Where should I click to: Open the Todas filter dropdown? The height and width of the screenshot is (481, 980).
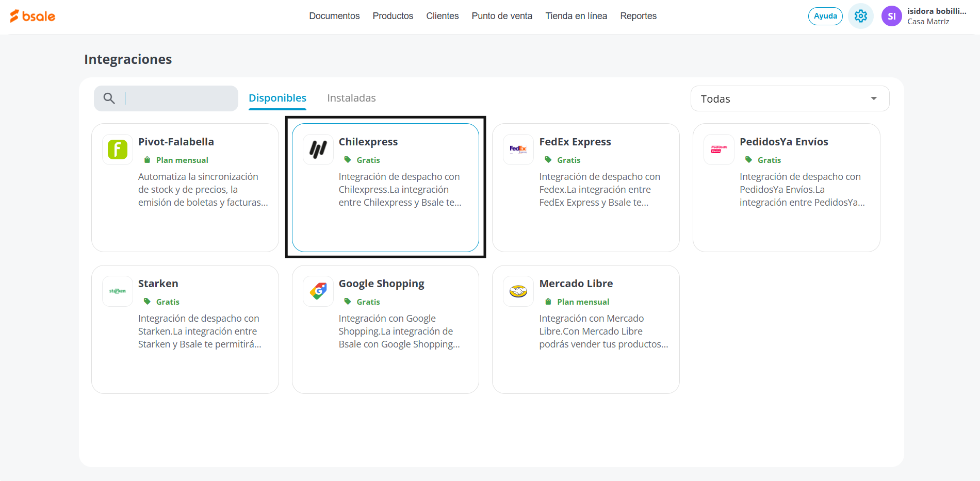click(790, 98)
